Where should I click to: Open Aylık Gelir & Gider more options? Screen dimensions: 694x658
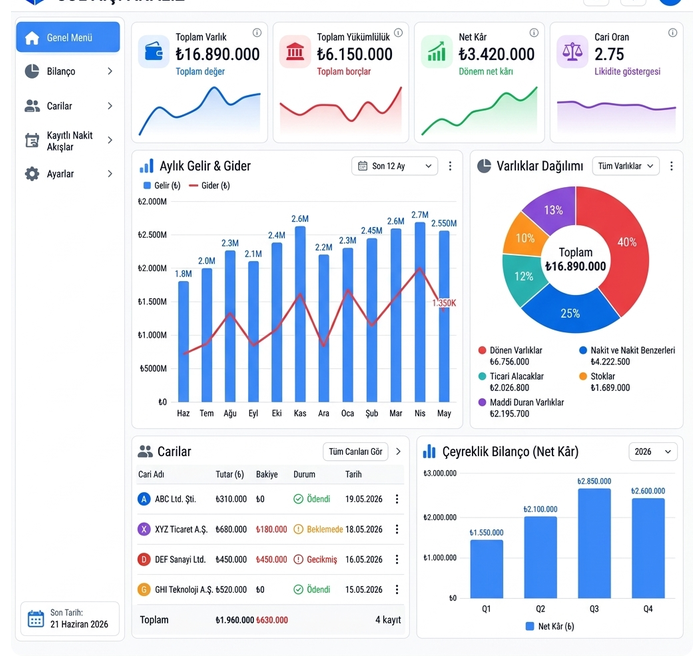point(450,166)
